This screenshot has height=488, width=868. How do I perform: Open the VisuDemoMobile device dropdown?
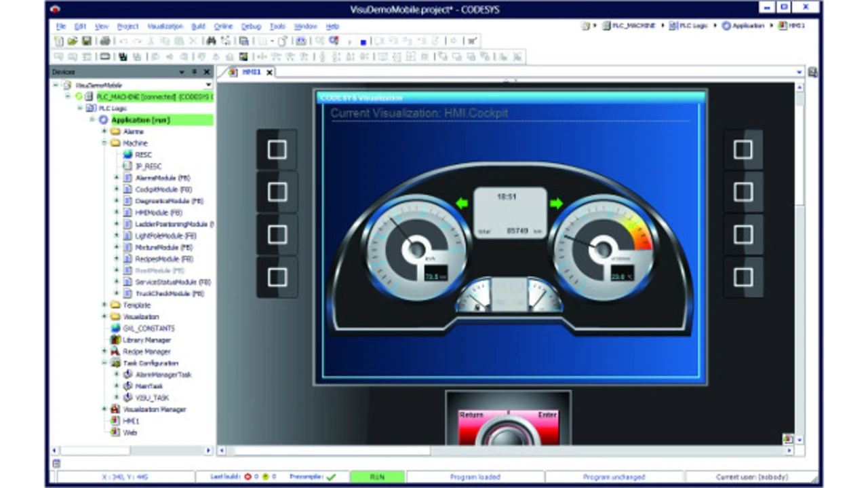208,86
